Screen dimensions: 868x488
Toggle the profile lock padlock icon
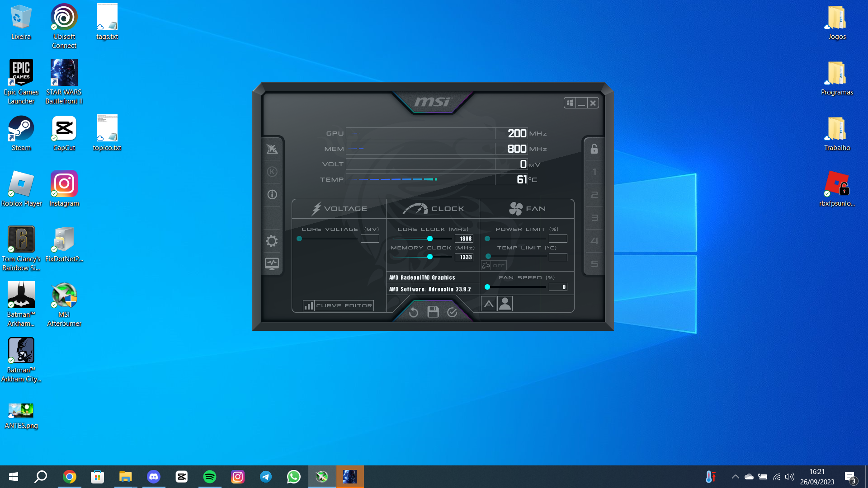(594, 149)
